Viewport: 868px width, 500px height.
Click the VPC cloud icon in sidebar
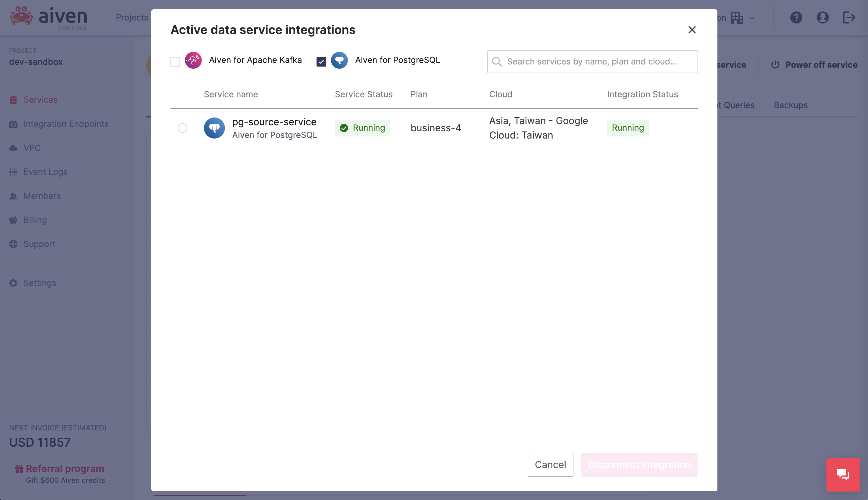[x=13, y=148]
